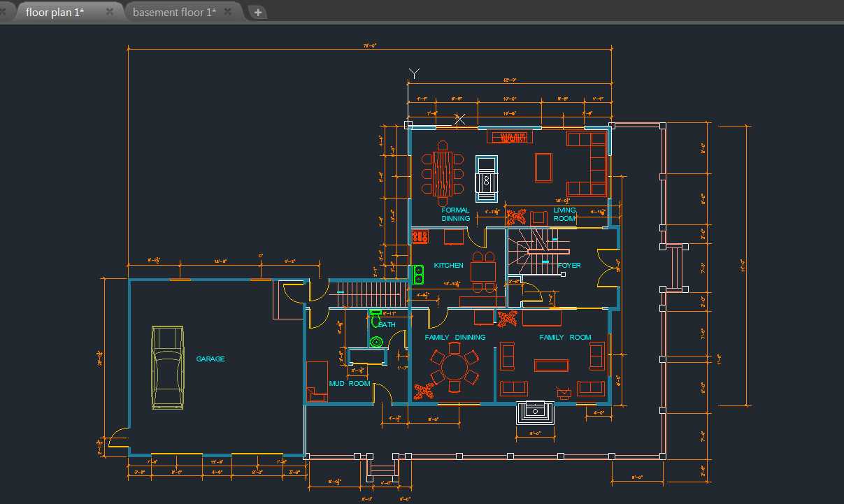Add a new drawing tab with plus button
The width and height of the screenshot is (844, 504).
[x=258, y=12]
